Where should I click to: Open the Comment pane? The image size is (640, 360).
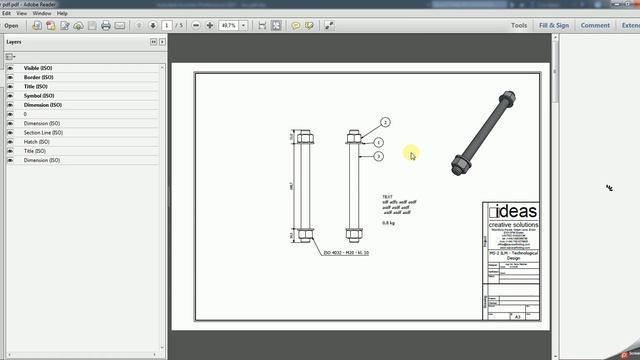click(595, 25)
